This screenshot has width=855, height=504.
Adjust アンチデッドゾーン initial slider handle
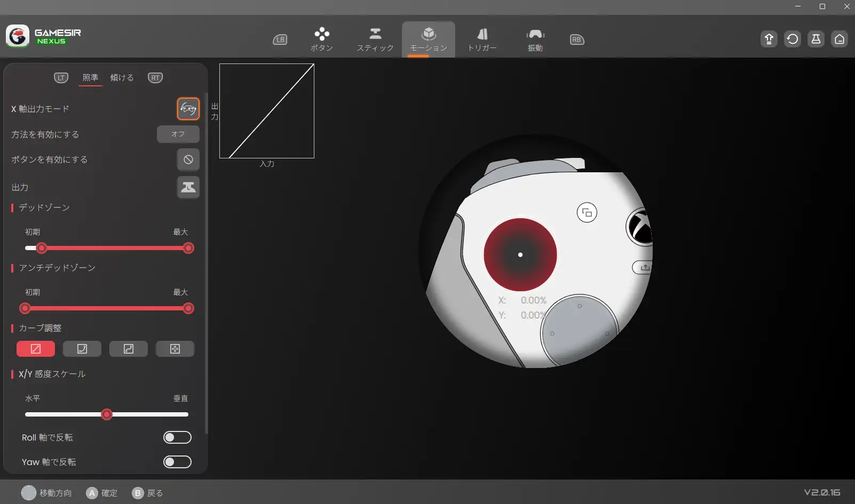coord(25,308)
